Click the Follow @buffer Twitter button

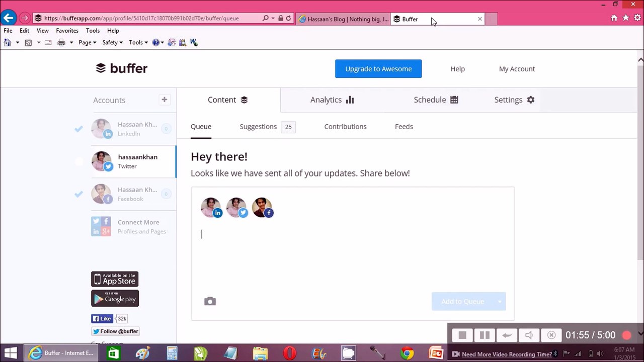click(115, 331)
